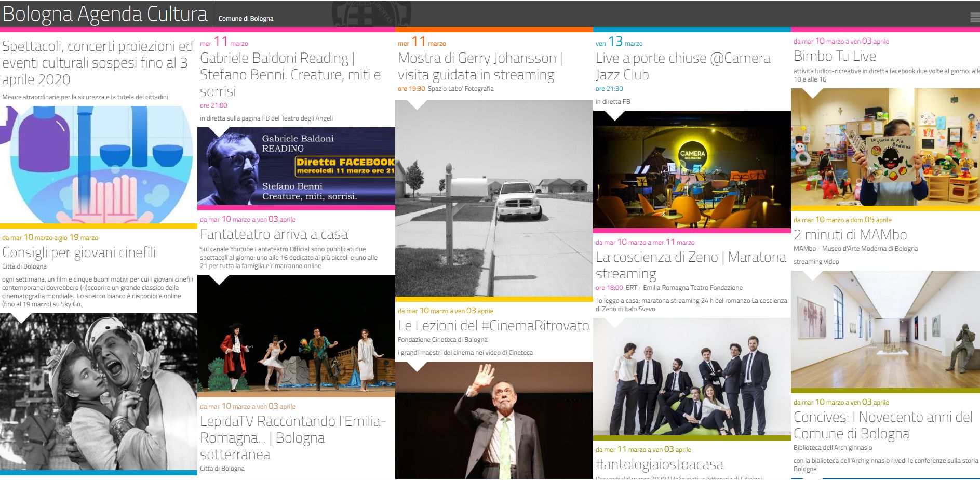Open the '#antologiaiostoacasa' event title
Viewport: 980px width, 480px height.
[x=660, y=464]
